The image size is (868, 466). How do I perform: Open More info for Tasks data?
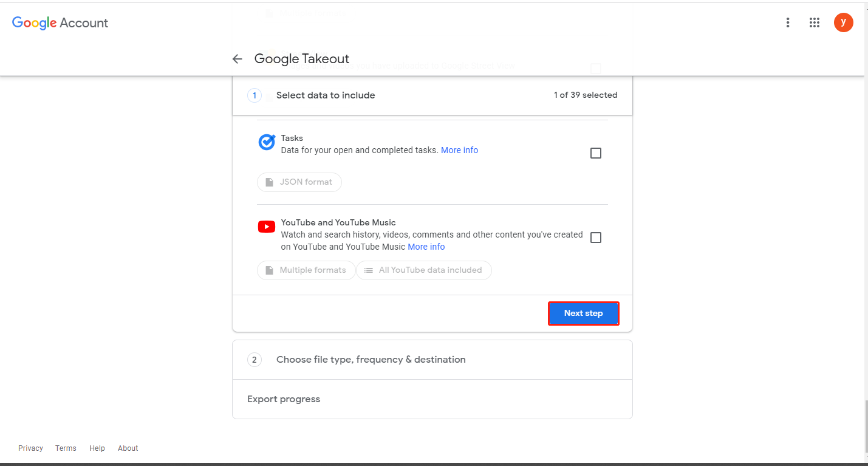tap(459, 150)
